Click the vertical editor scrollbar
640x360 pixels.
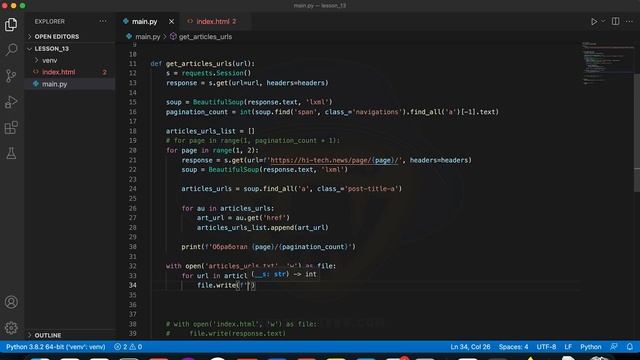coord(637,133)
